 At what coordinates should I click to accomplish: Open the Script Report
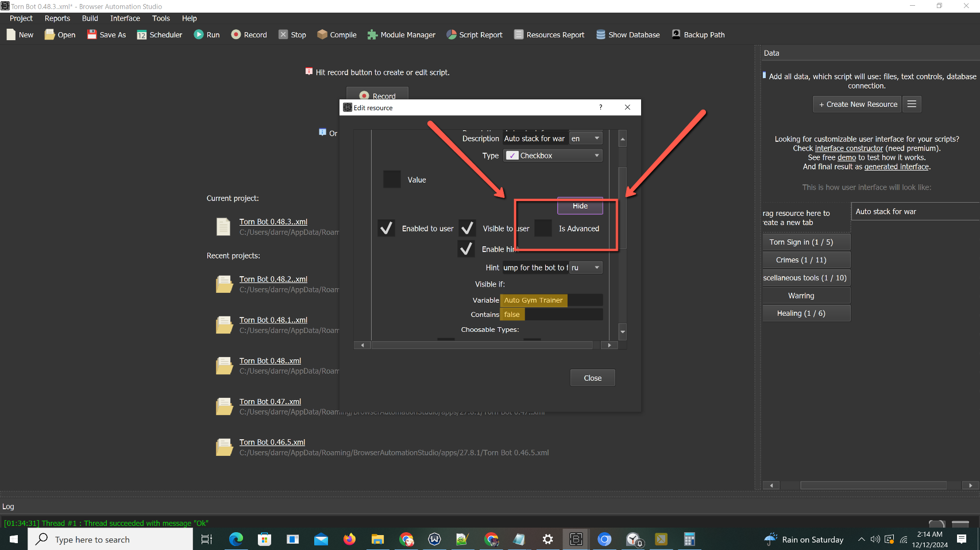point(452,34)
